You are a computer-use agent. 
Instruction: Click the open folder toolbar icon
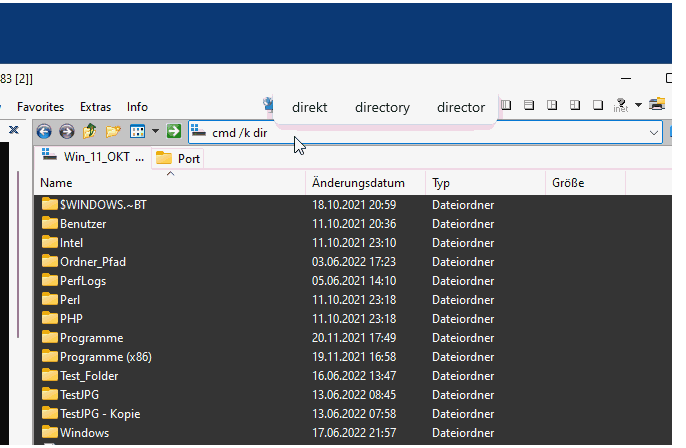pyautogui.click(x=113, y=132)
